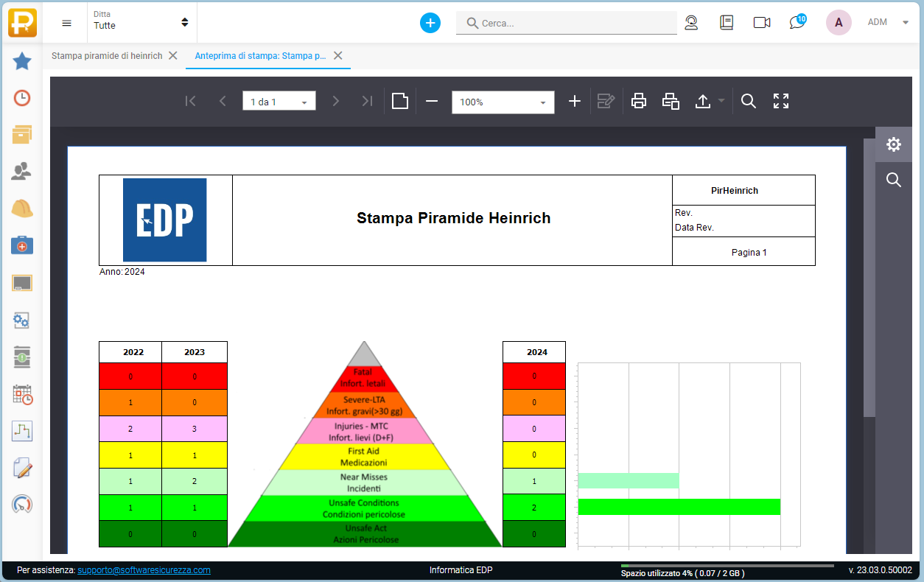The width and height of the screenshot is (924, 582).
Task: Click the support email link
Action: tap(144, 570)
